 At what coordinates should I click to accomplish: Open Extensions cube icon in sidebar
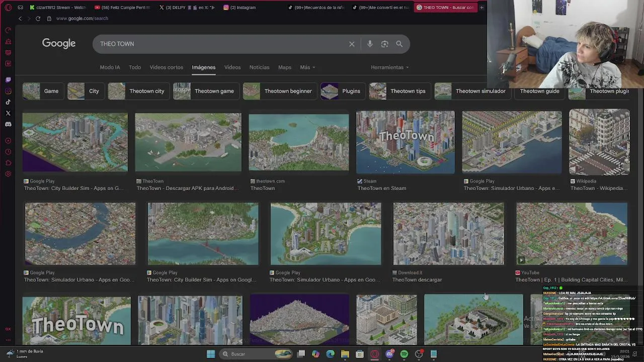coord(8,163)
